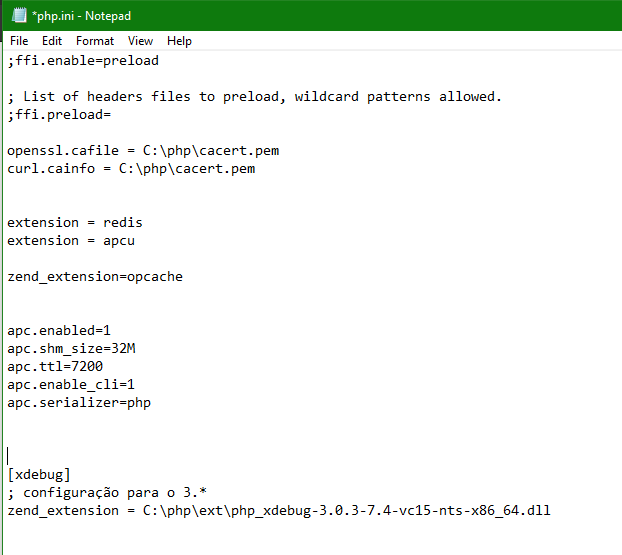This screenshot has width=622, height=555.
Task: Click the [xdebug] section header
Action: (39, 474)
